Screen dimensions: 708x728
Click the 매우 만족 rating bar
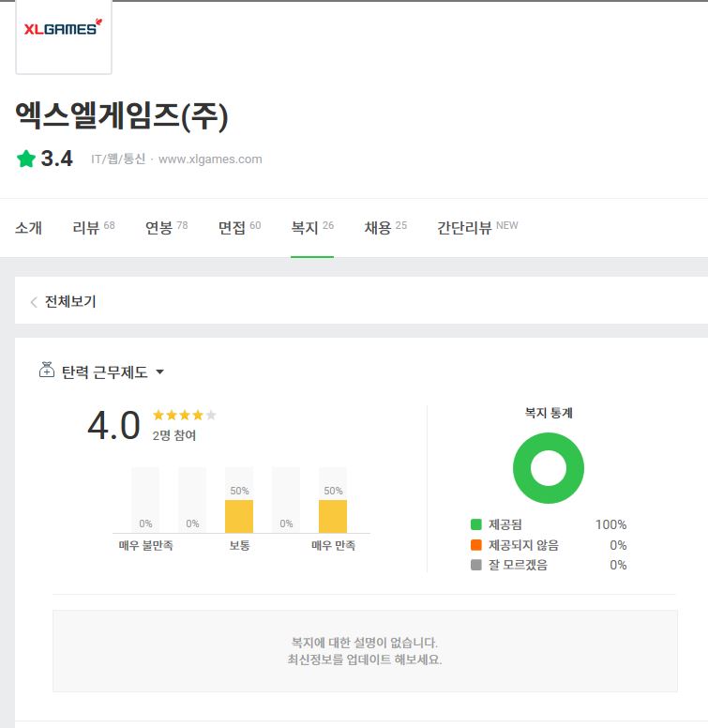coord(333,516)
